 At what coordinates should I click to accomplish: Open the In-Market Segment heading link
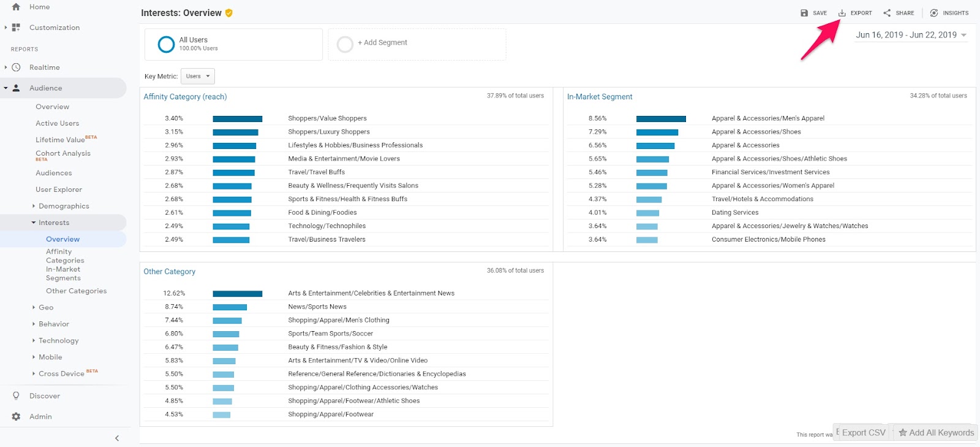click(x=600, y=97)
